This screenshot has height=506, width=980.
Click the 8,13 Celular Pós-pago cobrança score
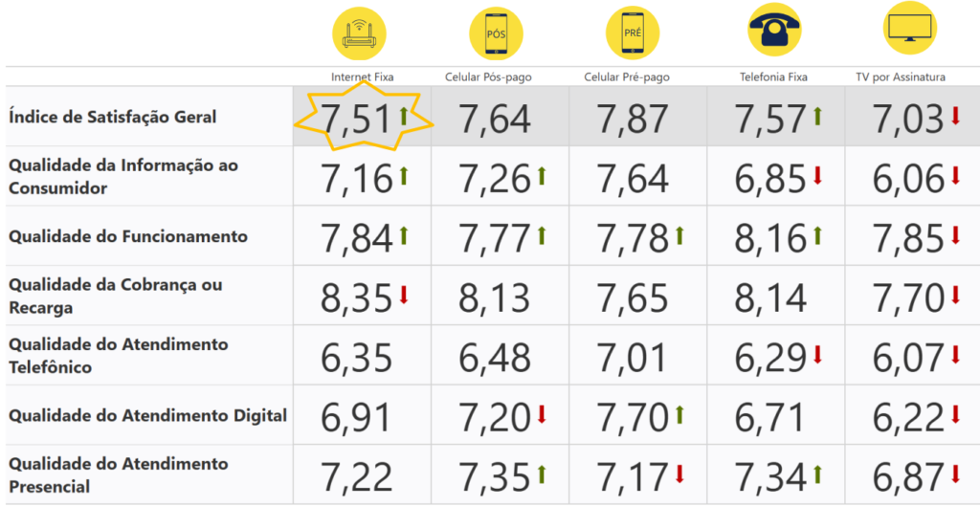494,298
